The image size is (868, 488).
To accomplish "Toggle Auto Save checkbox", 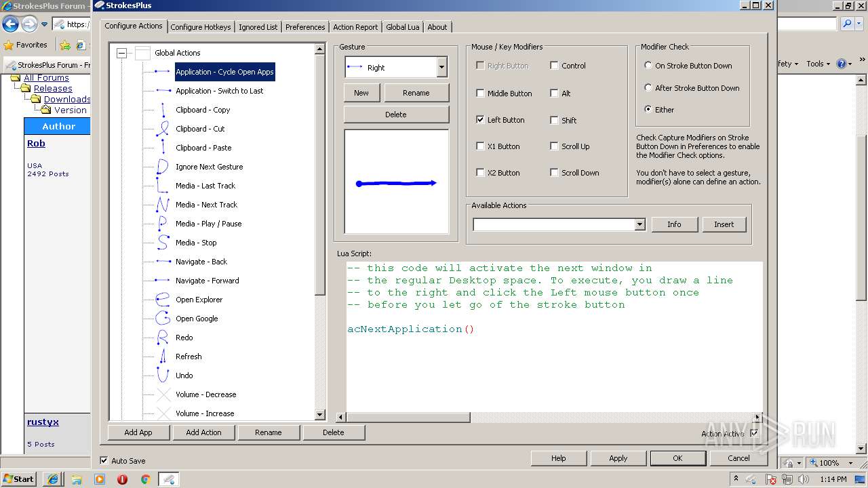I will click(104, 460).
